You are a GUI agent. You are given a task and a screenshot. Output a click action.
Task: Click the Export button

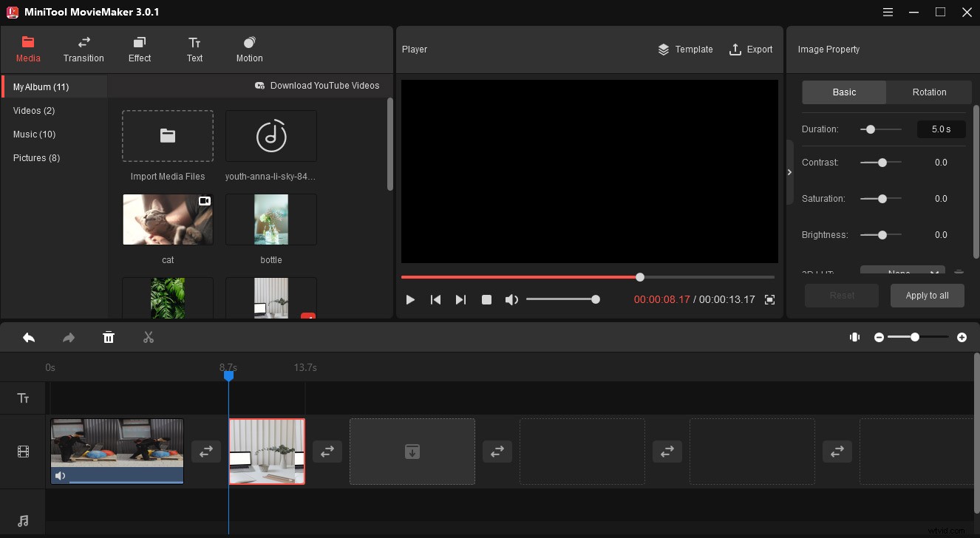pyautogui.click(x=751, y=50)
